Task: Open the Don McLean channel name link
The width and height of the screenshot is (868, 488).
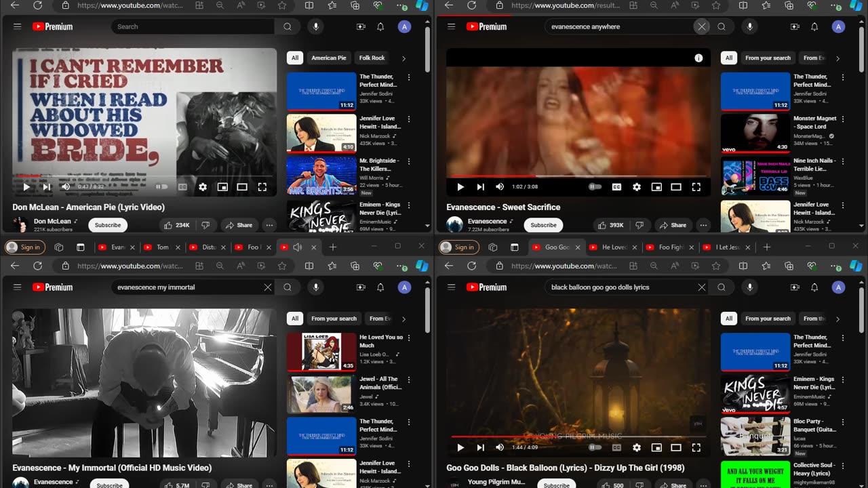Action: click(52, 221)
